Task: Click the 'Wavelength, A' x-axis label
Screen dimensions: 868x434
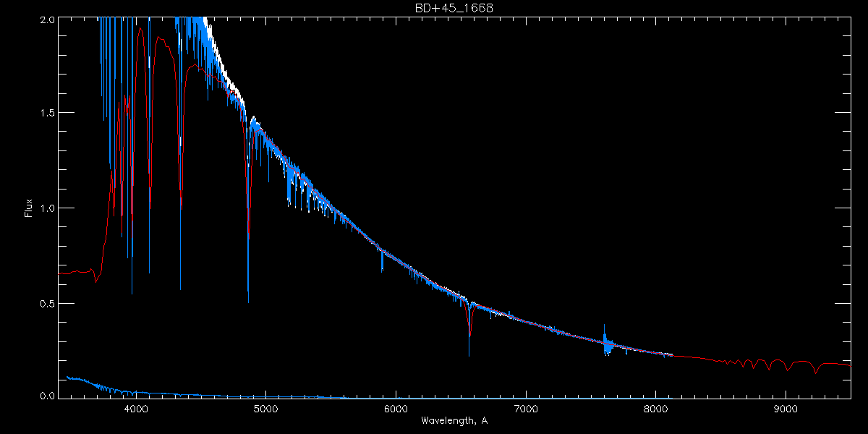Action: tap(454, 421)
